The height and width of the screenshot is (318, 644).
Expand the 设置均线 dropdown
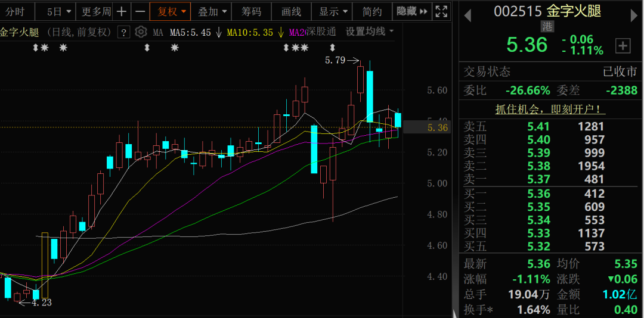(x=370, y=32)
